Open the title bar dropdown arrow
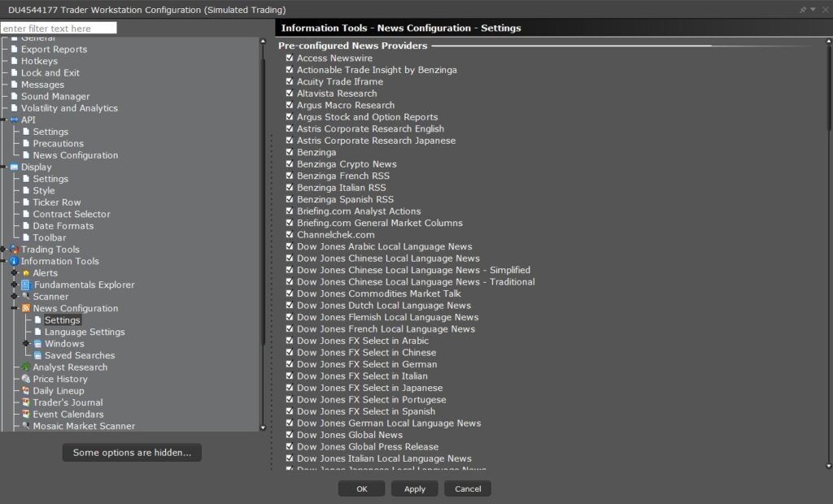 tap(813, 10)
